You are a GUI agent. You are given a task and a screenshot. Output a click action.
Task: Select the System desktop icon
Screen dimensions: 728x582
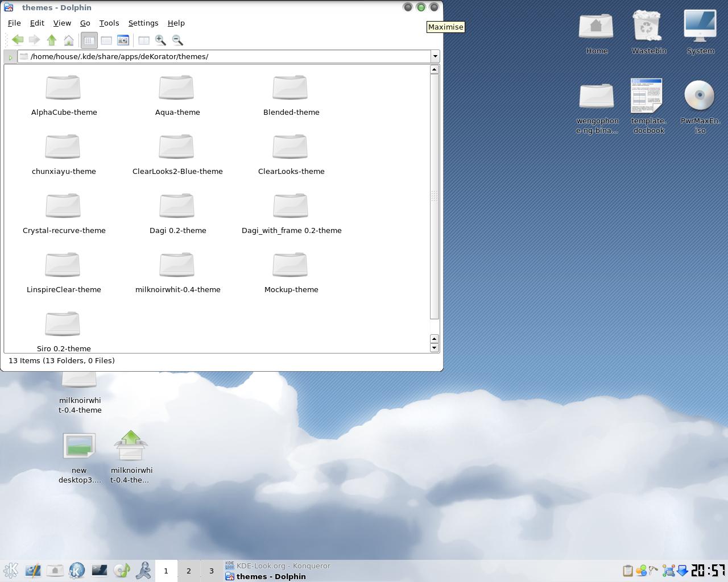700,32
